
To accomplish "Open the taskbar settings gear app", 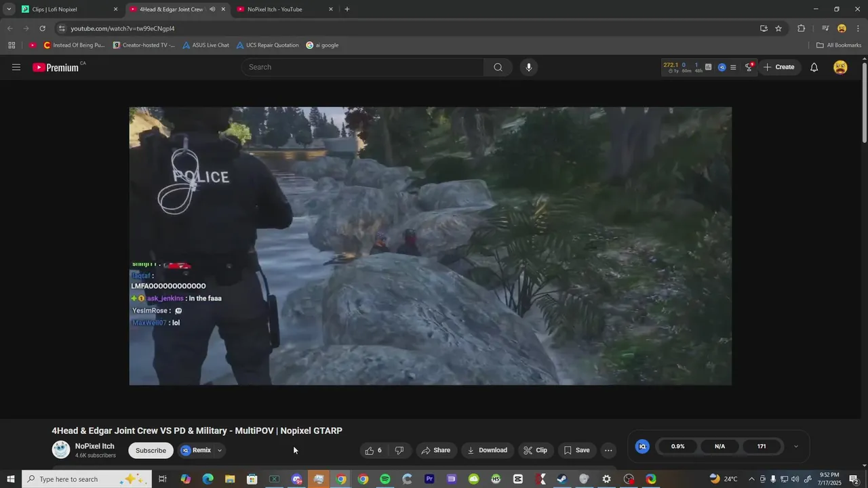I will point(606,479).
